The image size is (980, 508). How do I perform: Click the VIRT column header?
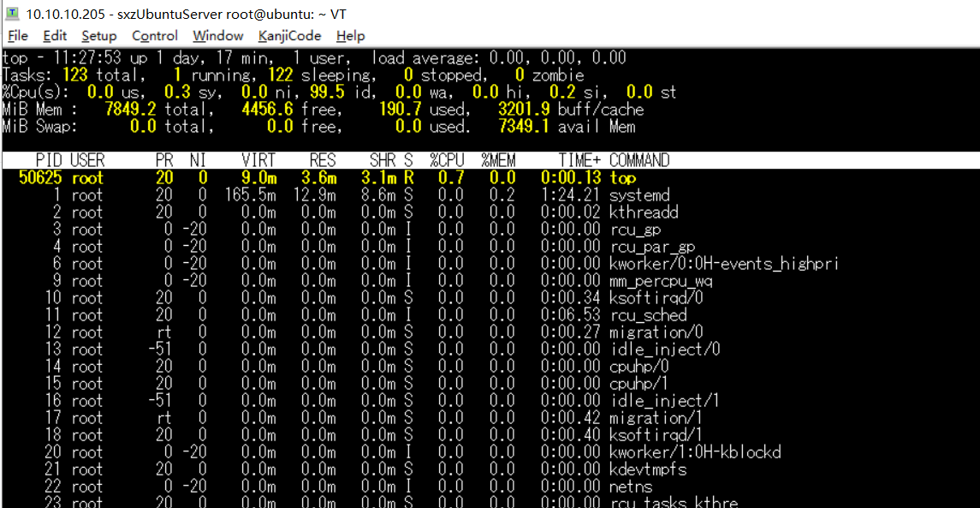pos(258,161)
